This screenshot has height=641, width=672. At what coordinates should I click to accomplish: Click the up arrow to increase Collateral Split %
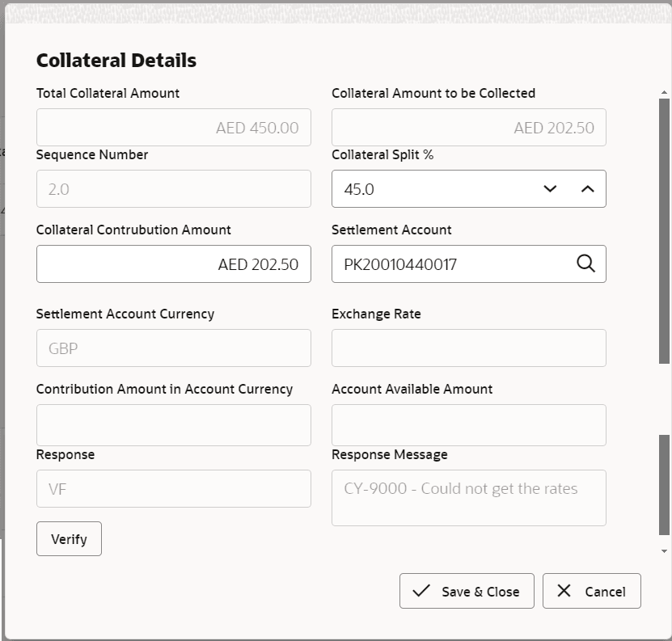coord(588,188)
